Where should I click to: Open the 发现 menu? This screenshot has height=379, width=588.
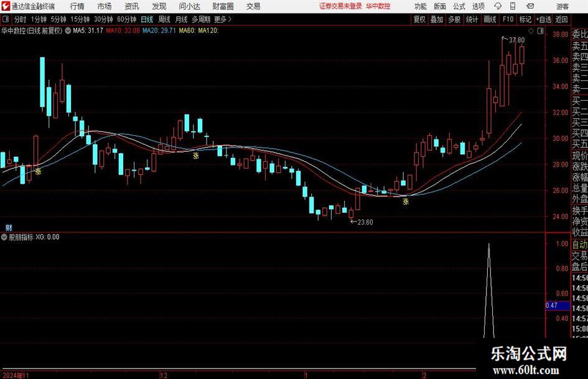(159, 6)
